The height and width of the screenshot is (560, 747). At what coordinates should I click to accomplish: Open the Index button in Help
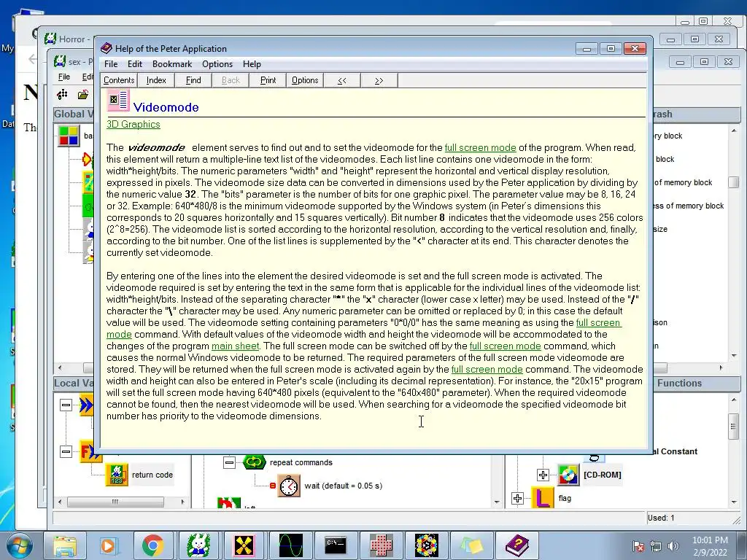(x=156, y=80)
